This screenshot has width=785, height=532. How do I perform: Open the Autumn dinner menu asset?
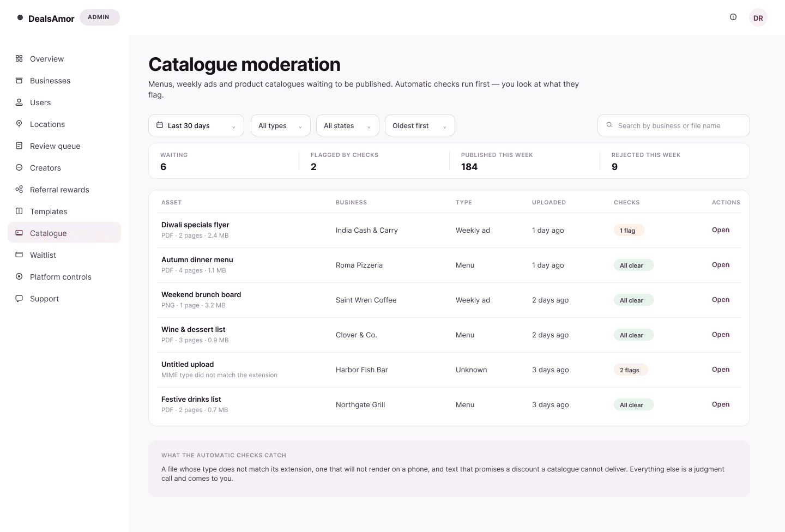tap(721, 265)
